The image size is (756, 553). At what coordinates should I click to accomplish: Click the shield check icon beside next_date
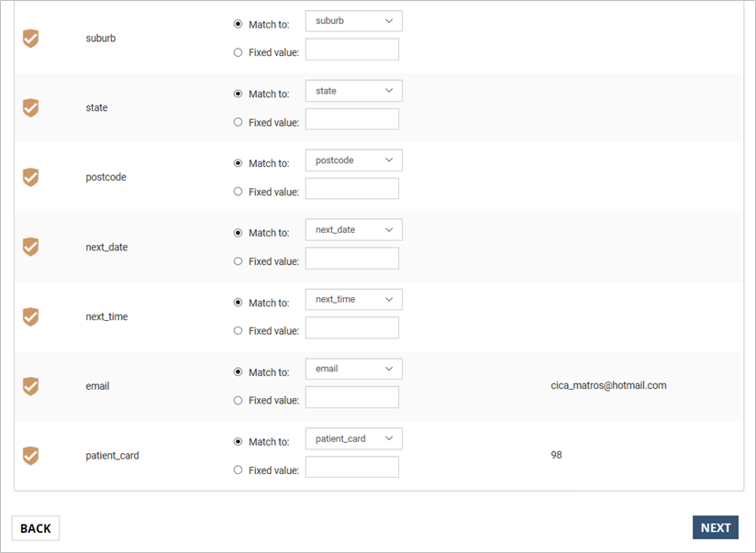31,247
